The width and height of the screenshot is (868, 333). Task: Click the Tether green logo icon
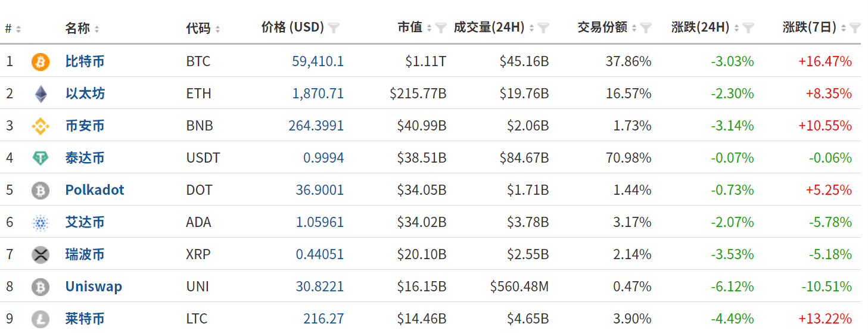(41, 158)
